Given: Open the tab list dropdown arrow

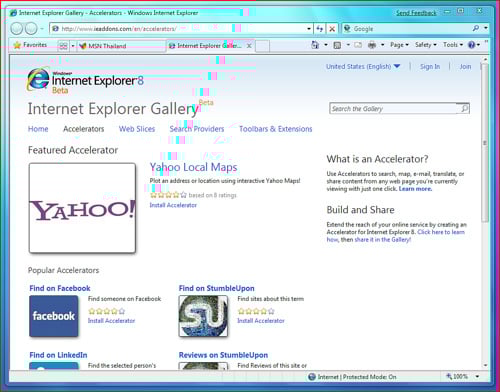Looking at the screenshot, I should 73,46.
